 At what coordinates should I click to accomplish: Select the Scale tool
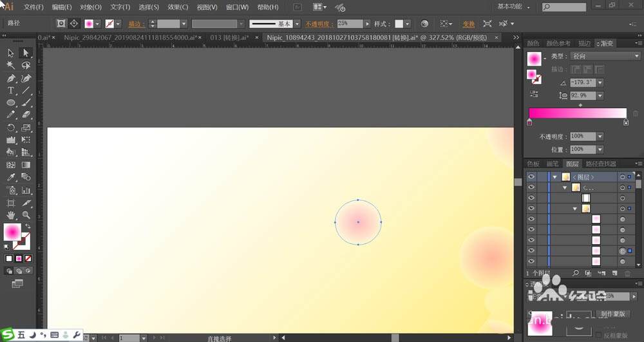coord(26,128)
